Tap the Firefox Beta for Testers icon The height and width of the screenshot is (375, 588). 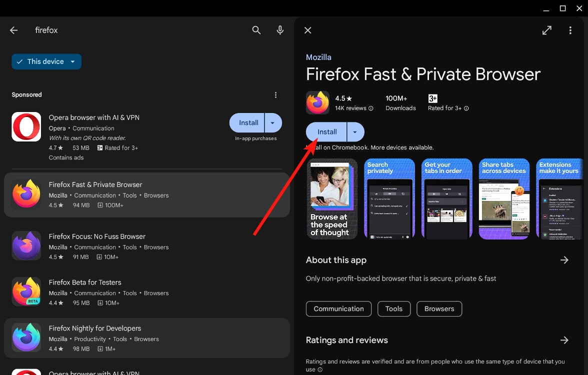pyautogui.click(x=26, y=291)
